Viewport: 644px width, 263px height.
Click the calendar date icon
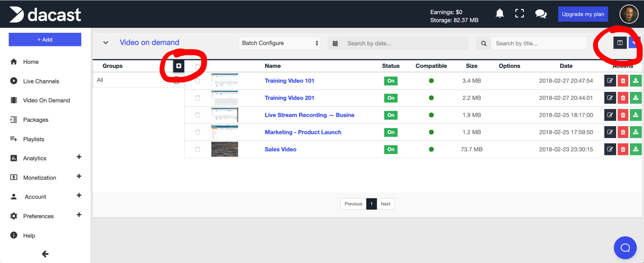(335, 43)
